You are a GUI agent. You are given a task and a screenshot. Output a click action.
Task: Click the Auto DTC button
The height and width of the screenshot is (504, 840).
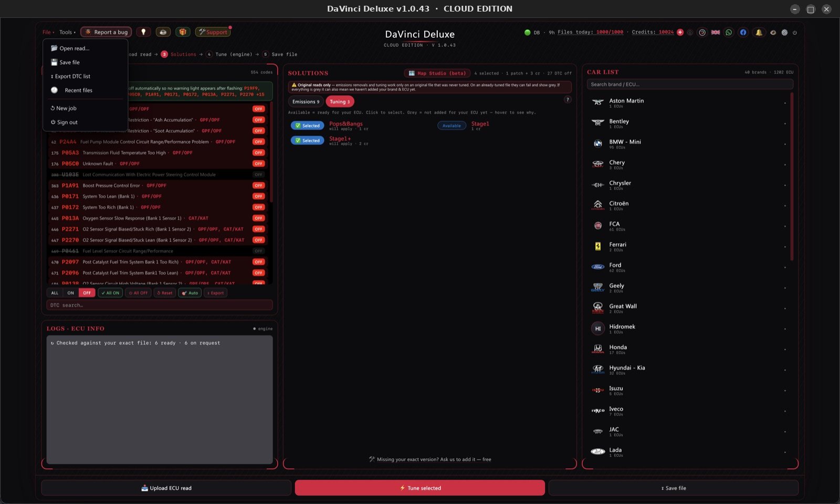click(190, 293)
